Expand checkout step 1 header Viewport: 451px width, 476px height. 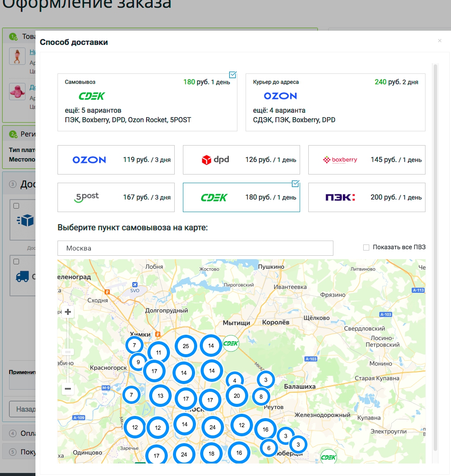coord(19,37)
